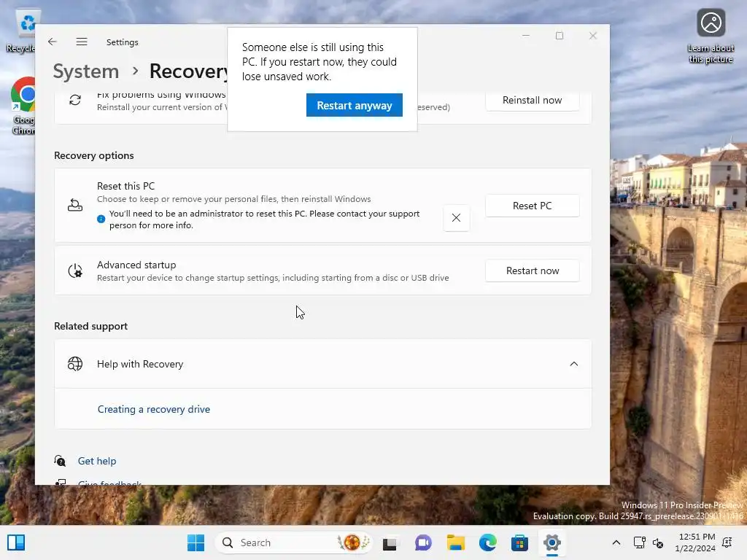Collapse the Help with Recovery section
The width and height of the screenshot is (747, 560).
click(573, 364)
